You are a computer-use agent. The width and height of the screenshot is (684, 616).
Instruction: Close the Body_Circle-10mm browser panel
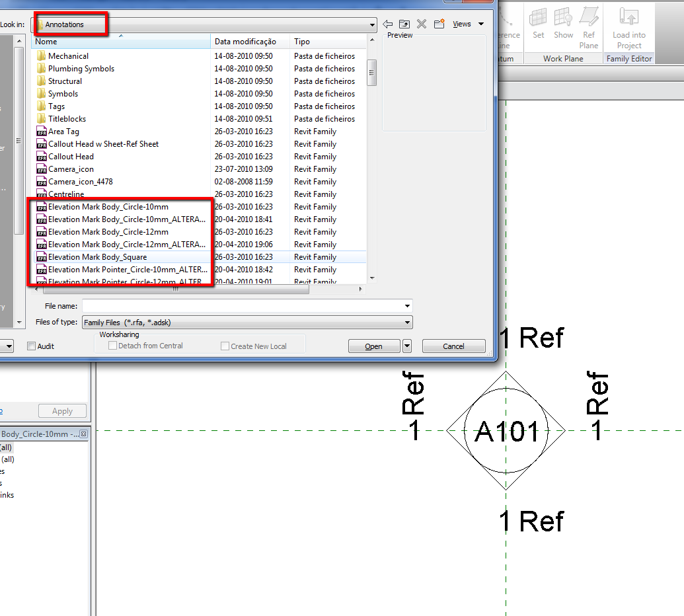[x=83, y=434]
